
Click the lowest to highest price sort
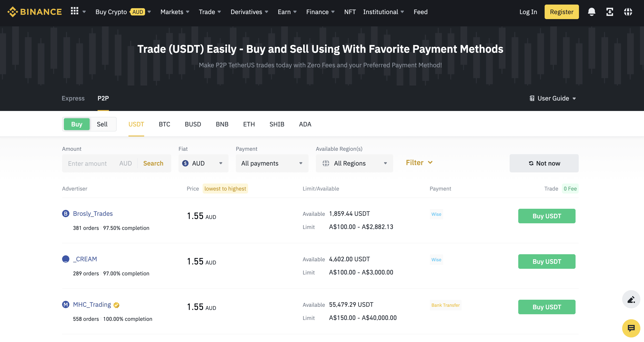pos(225,189)
